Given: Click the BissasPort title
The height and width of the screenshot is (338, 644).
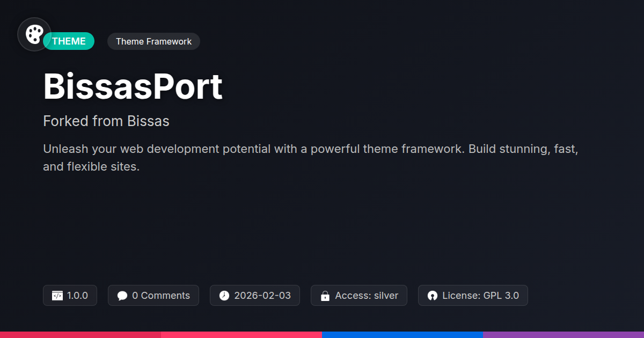Looking at the screenshot, I should (133, 86).
